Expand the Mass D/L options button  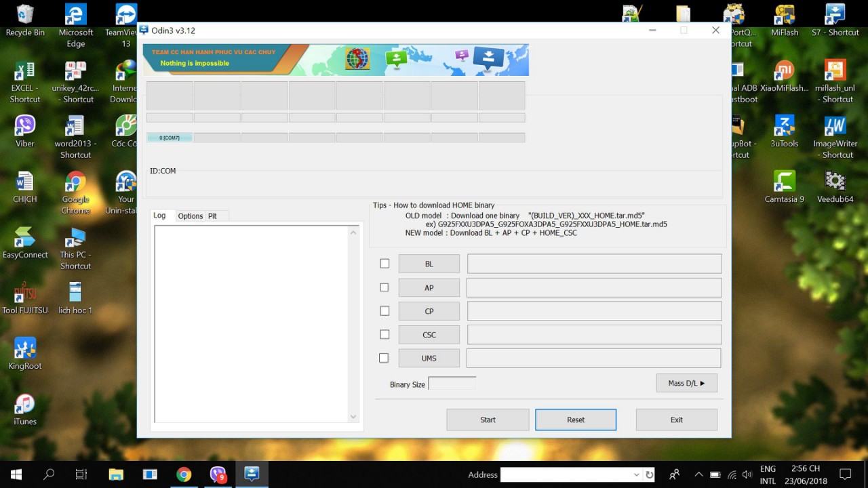point(686,383)
